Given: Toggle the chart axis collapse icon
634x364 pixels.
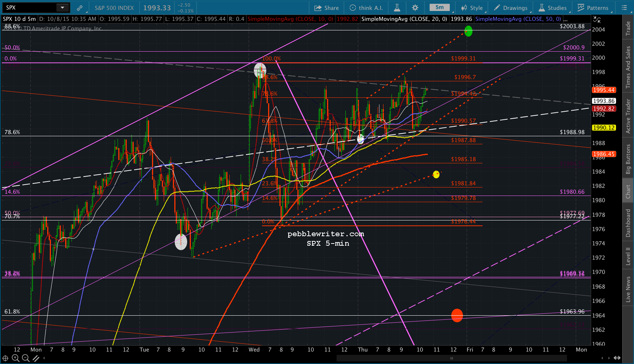Looking at the screenshot, I should [597, 20].
